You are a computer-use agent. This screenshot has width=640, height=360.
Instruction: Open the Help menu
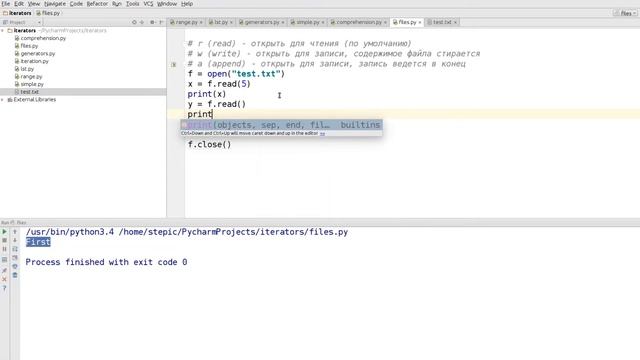187,4
